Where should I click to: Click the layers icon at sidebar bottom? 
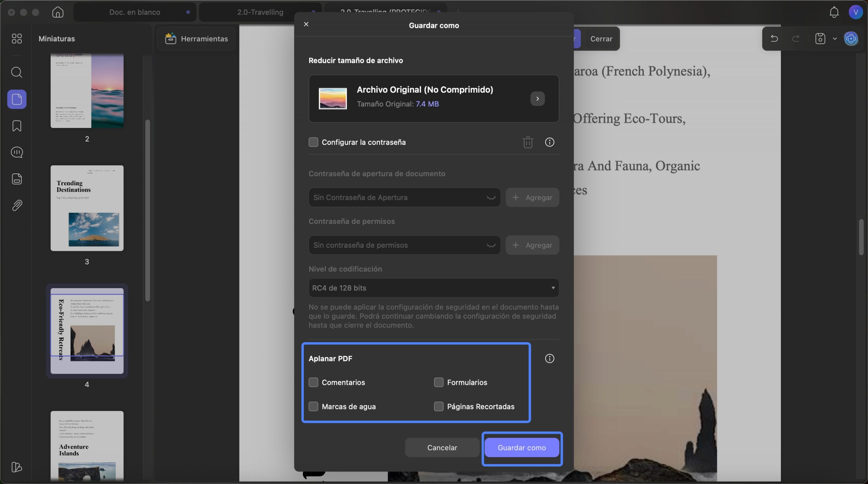17,467
